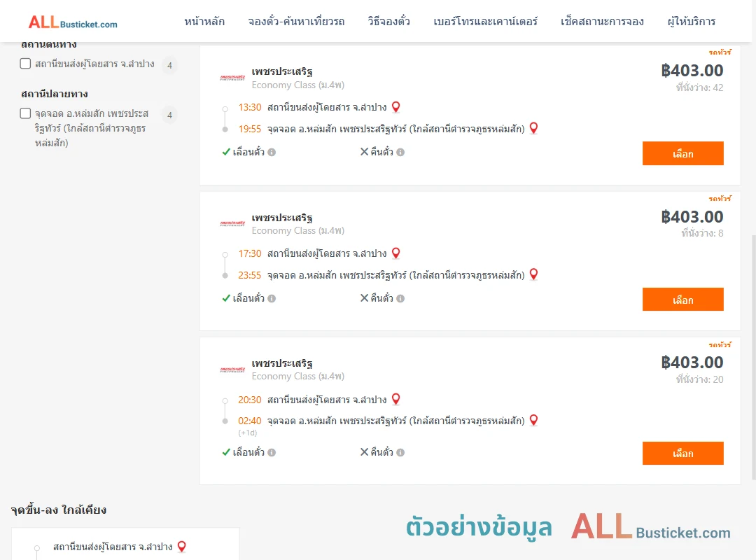This screenshot has width=756, height=560.
Task: Tick destination Lom Sak Phetprasert stop checkbox
Action: pyautogui.click(x=26, y=113)
